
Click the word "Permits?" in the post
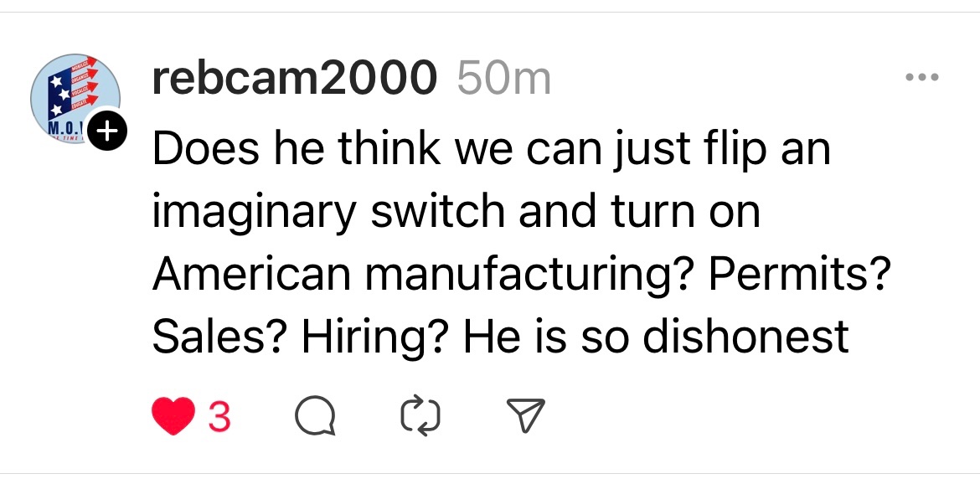point(798,275)
